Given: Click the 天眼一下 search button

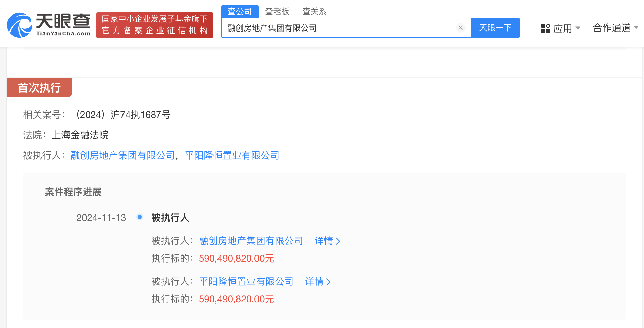Looking at the screenshot, I should coord(495,28).
